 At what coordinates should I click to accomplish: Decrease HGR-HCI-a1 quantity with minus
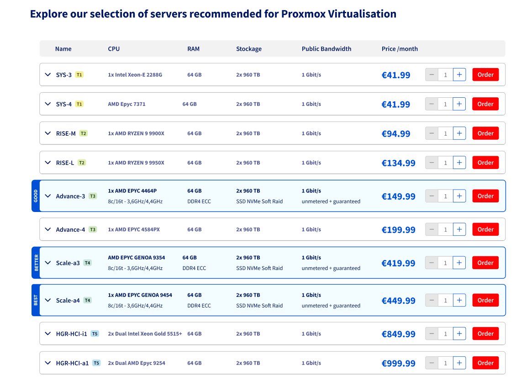[432, 363]
